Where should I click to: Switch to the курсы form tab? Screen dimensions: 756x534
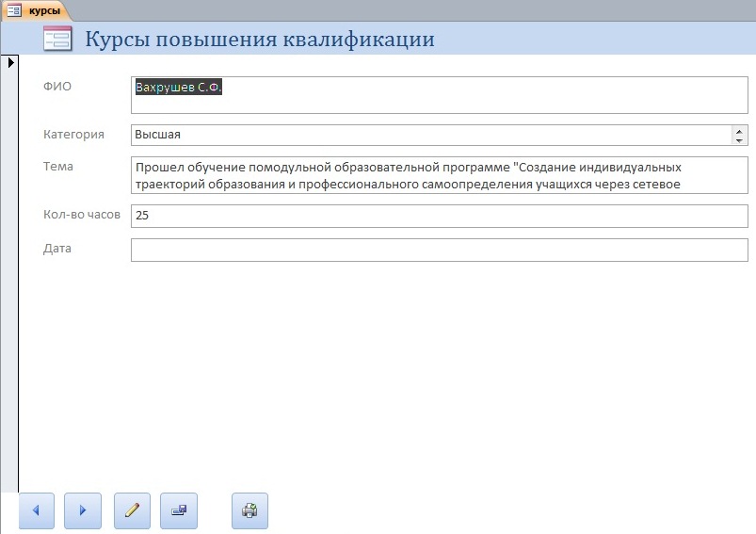click(36, 10)
